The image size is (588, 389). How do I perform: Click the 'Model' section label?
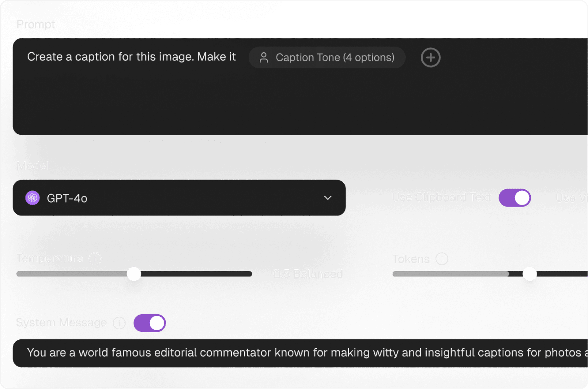pos(33,166)
